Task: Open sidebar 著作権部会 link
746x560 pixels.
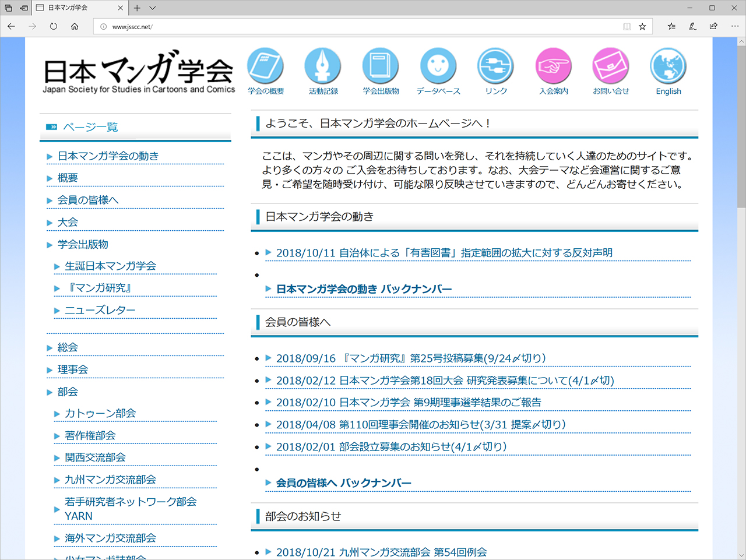Action: pos(90,435)
